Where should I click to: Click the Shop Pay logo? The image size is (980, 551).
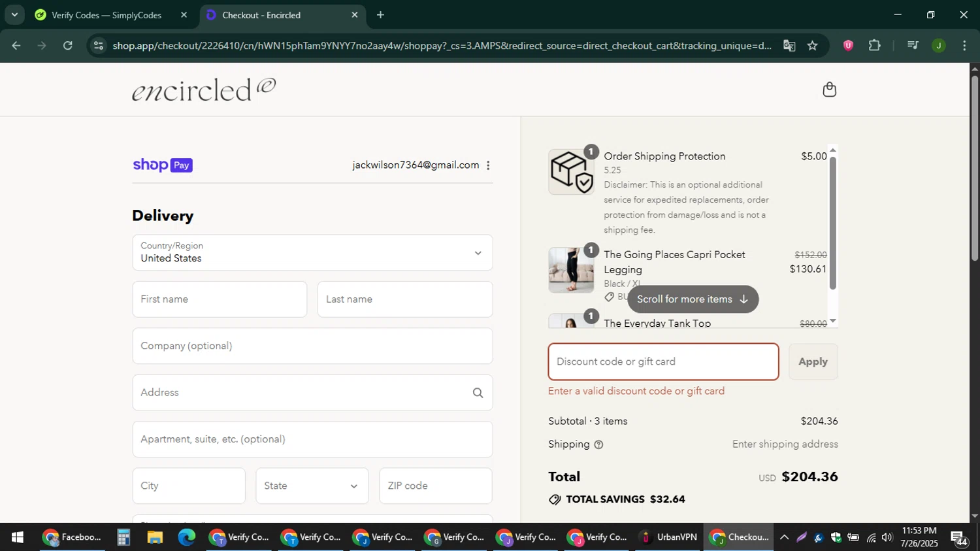(x=163, y=165)
